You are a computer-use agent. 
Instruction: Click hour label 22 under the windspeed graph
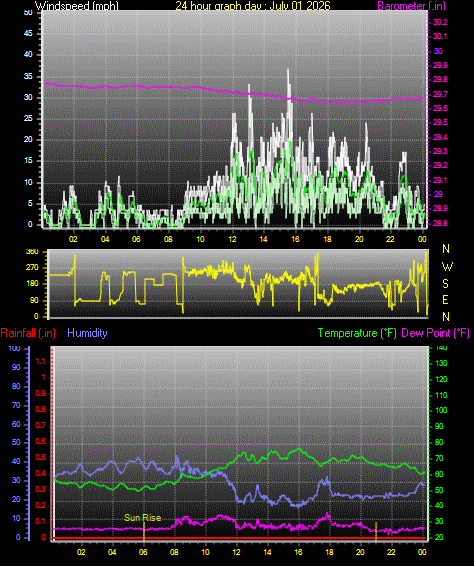(390, 239)
